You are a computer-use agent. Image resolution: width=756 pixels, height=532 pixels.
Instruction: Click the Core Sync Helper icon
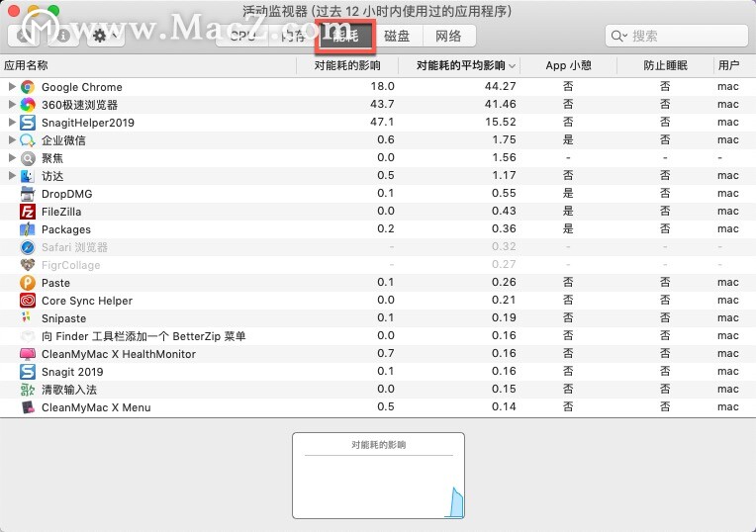pos(28,301)
